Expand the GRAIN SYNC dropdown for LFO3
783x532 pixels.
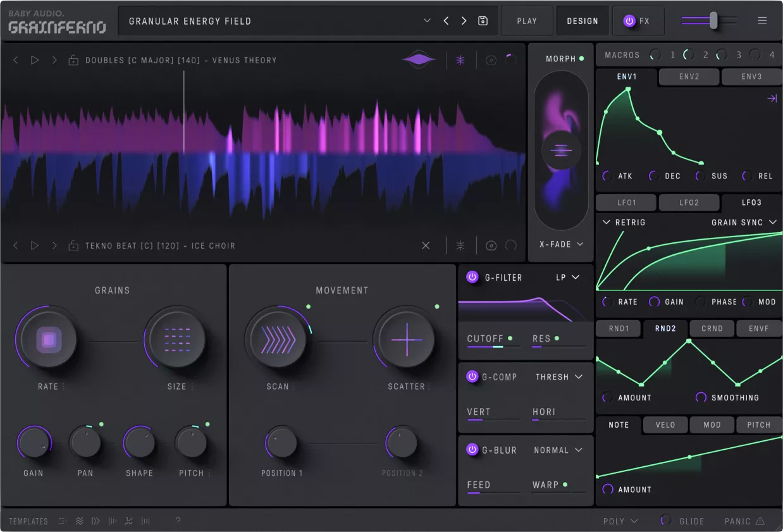pos(749,223)
